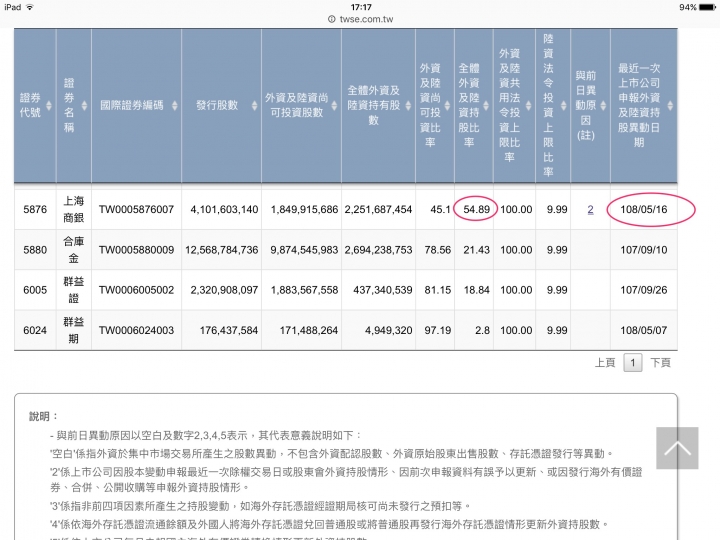Select investable ratio 81.15
Screen dimensions: 720x540
click(x=438, y=290)
